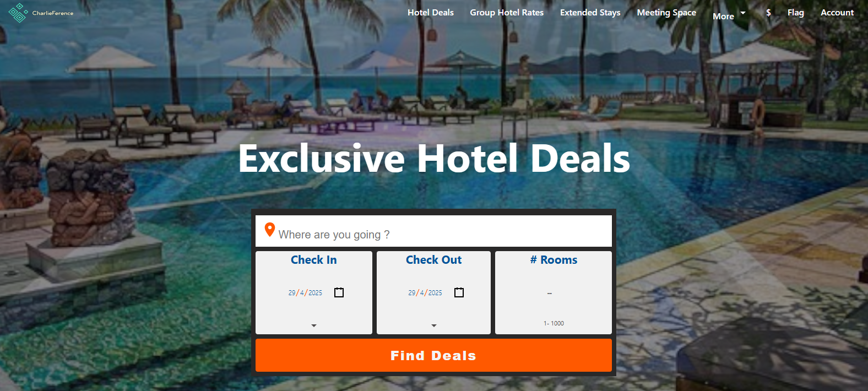
Task: Click the dollar currency symbol
Action: point(768,13)
